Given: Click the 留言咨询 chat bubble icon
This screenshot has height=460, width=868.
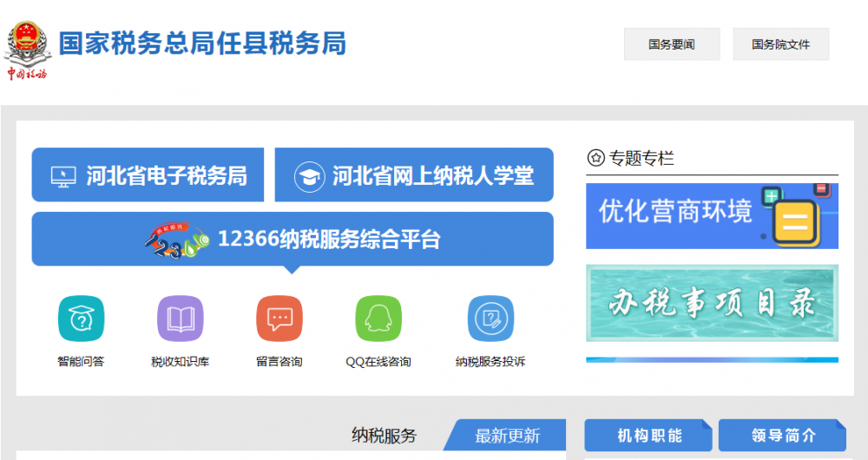Looking at the screenshot, I should (279, 319).
